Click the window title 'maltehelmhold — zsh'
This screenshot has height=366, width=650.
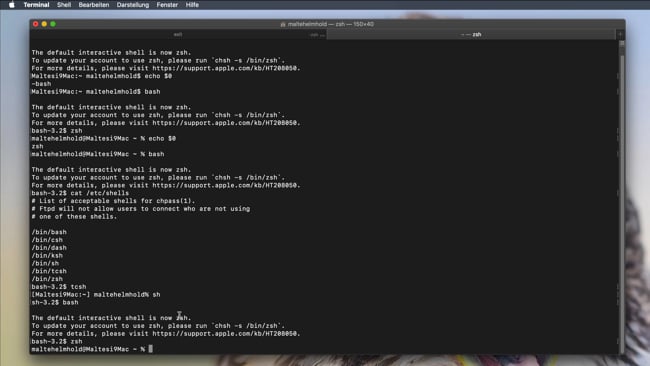point(330,24)
